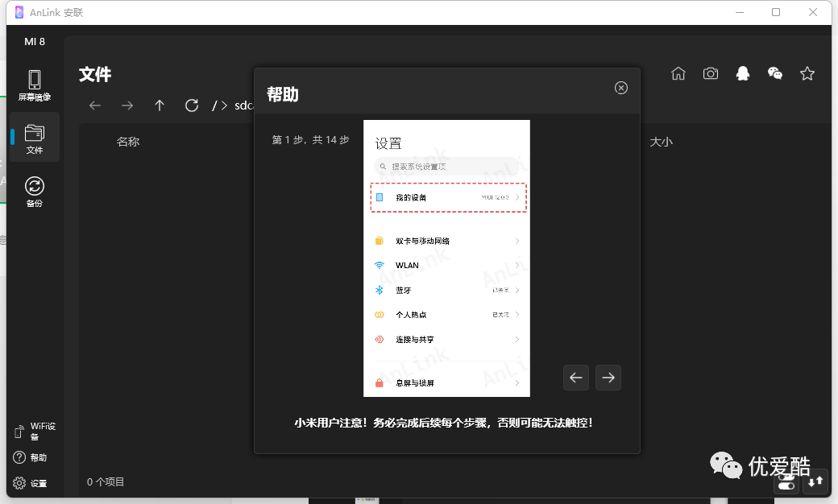This screenshot has height=504, width=838.
Task: Show the previous help step
Action: point(576,378)
